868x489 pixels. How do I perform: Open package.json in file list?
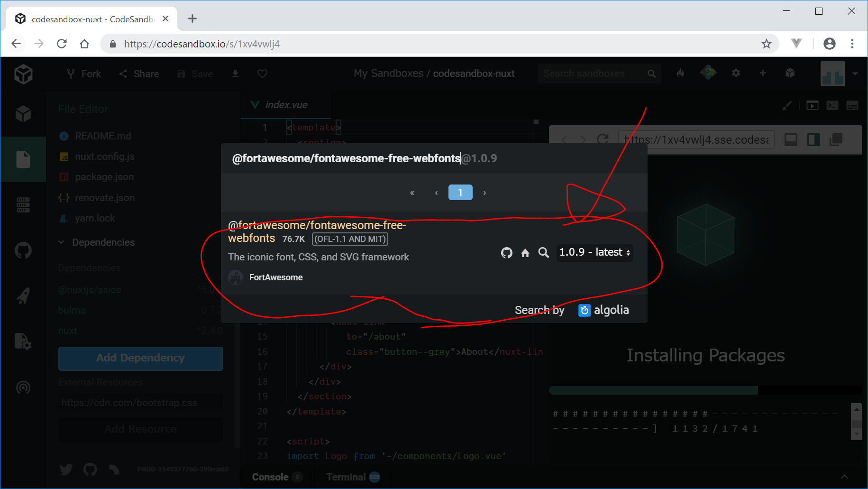coord(104,177)
